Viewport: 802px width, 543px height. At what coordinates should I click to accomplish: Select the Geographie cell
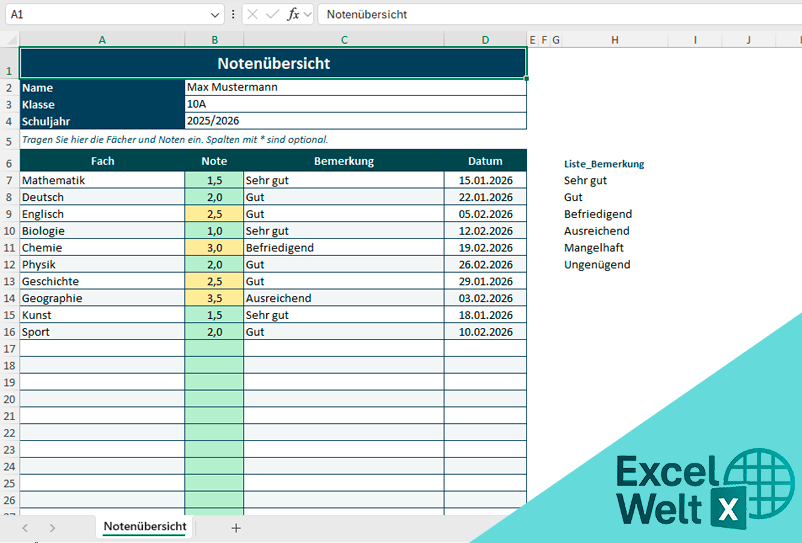pyautogui.click(x=102, y=299)
